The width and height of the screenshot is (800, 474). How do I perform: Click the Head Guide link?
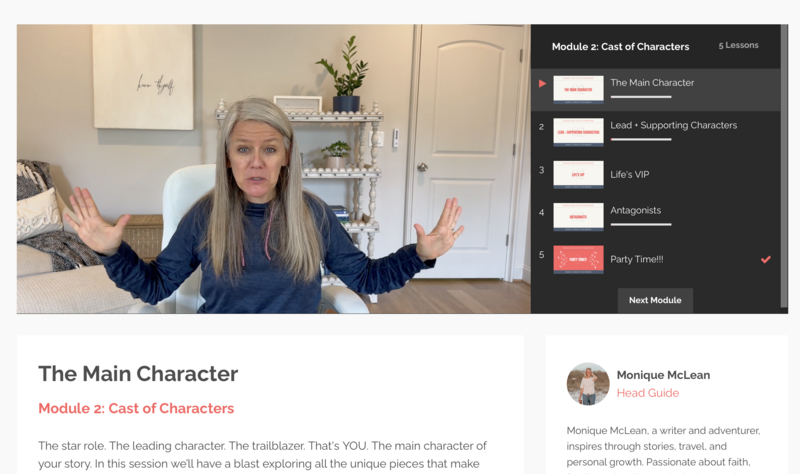[647, 393]
